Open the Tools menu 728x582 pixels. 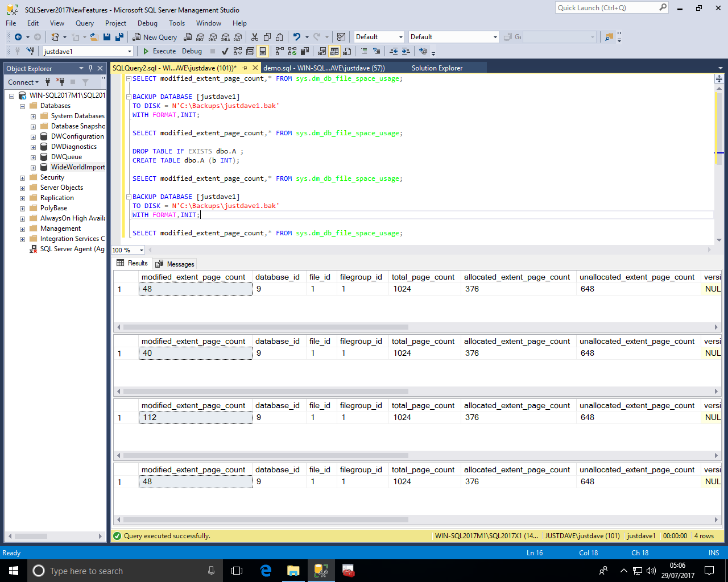click(176, 23)
